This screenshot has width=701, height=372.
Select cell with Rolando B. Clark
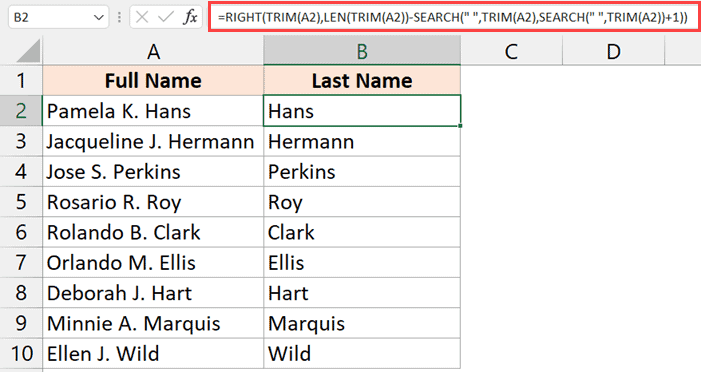click(153, 232)
